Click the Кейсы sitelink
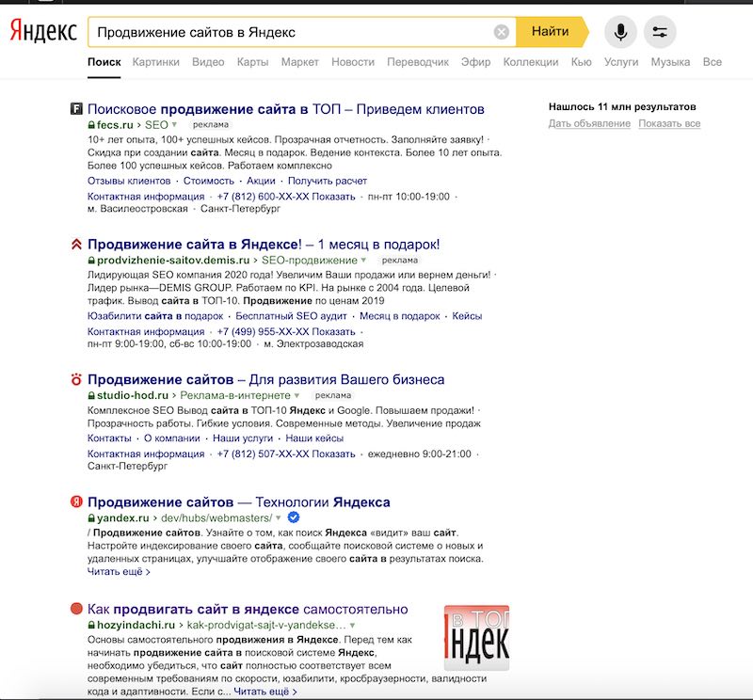The width and height of the screenshot is (753, 700). pos(467,316)
